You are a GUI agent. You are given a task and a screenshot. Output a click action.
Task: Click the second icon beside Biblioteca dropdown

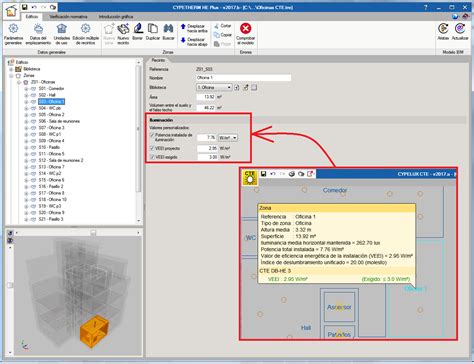tap(245, 87)
